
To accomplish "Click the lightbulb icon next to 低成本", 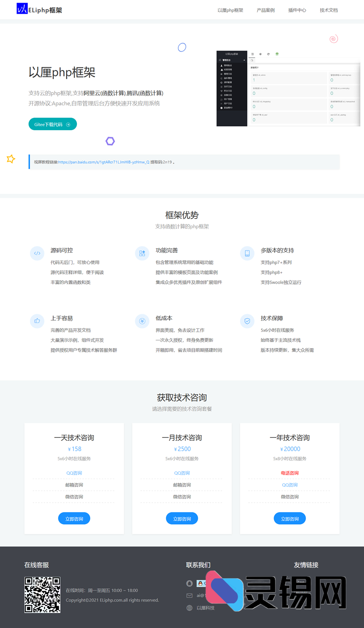I will [142, 321].
